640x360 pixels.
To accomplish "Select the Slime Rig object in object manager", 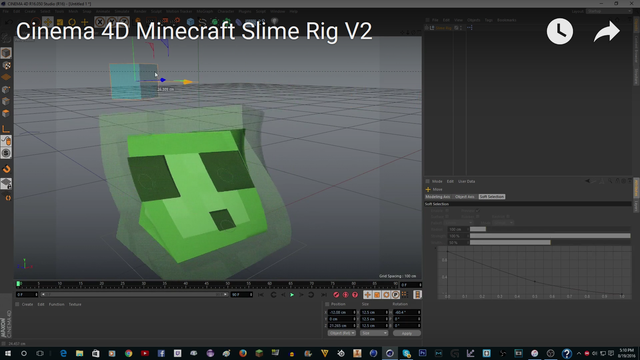I will (x=444, y=28).
